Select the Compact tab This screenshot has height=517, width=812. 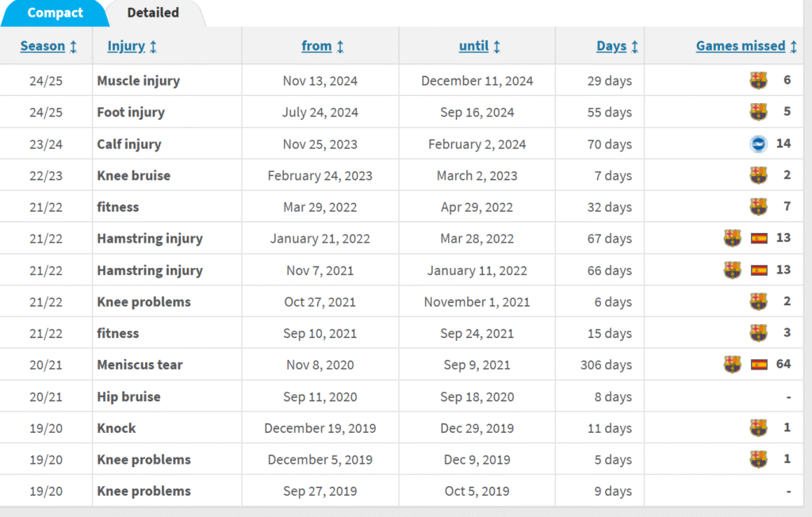pyautogui.click(x=55, y=13)
